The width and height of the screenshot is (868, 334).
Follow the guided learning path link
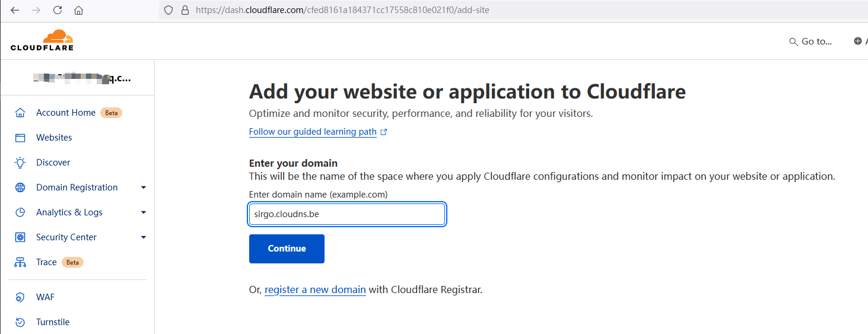click(x=313, y=132)
